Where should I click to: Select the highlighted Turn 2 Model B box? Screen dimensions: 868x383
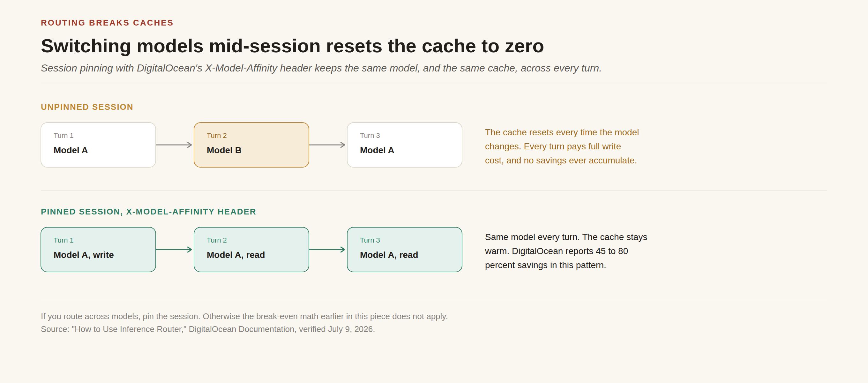click(x=251, y=145)
